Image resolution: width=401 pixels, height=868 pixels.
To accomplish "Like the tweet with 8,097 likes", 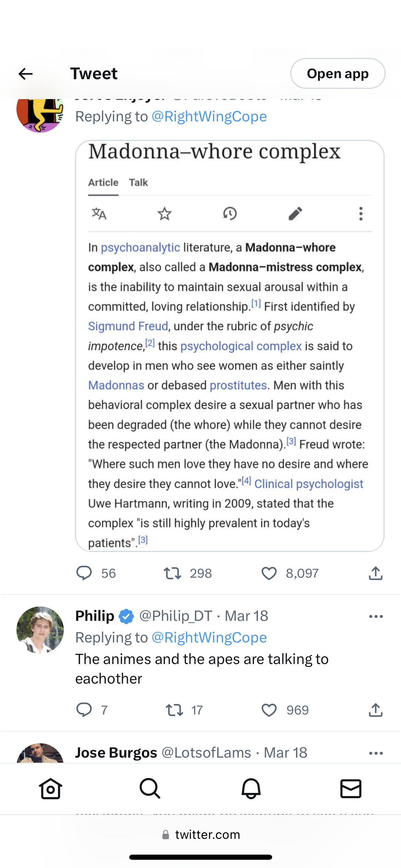I will [x=269, y=573].
